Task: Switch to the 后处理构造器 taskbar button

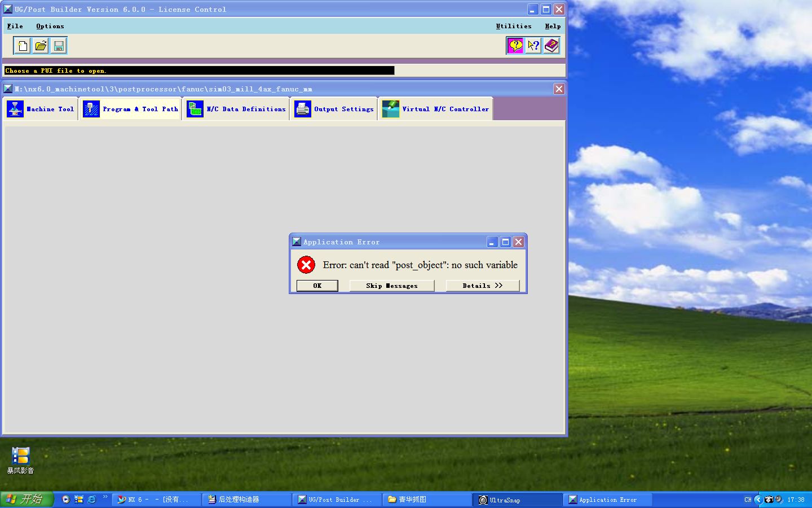Action: [247, 500]
